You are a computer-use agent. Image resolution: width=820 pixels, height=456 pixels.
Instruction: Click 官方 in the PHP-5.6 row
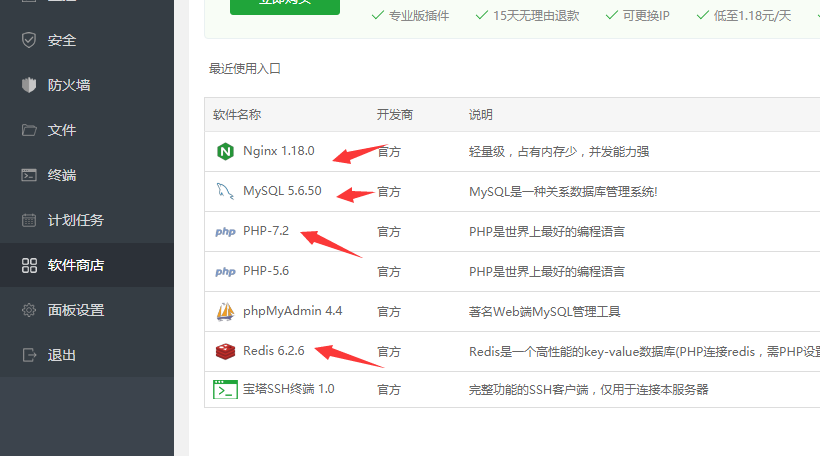pos(389,272)
